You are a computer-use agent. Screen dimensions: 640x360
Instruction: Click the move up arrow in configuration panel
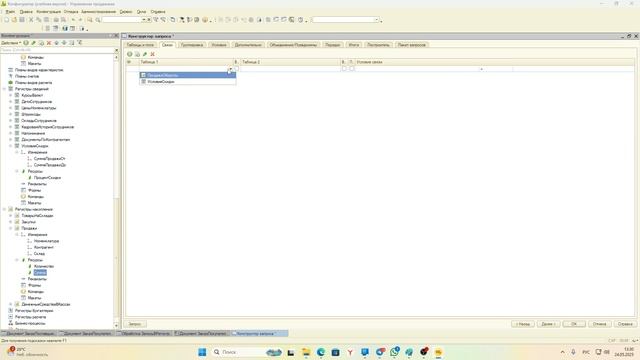pyautogui.click(x=57, y=43)
